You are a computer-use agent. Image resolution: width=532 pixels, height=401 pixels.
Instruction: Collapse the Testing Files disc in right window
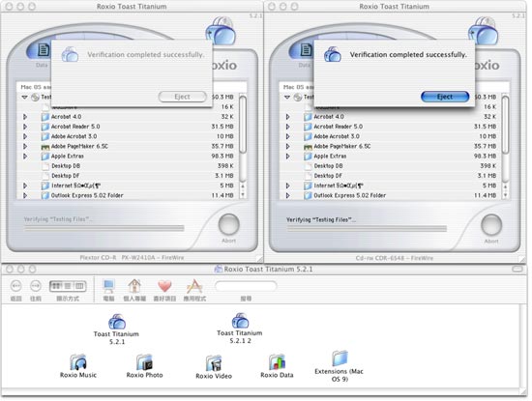click(x=287, y=97)
